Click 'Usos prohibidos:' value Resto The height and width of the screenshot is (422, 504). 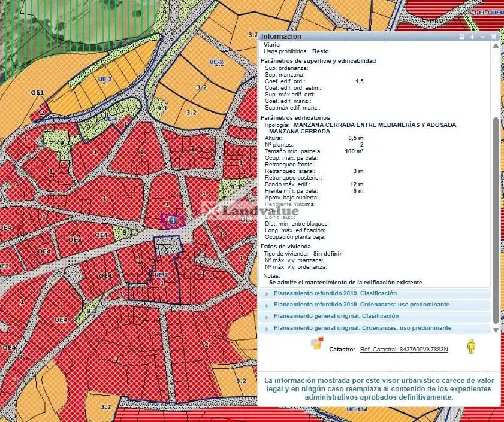click(x=321, y=51)
